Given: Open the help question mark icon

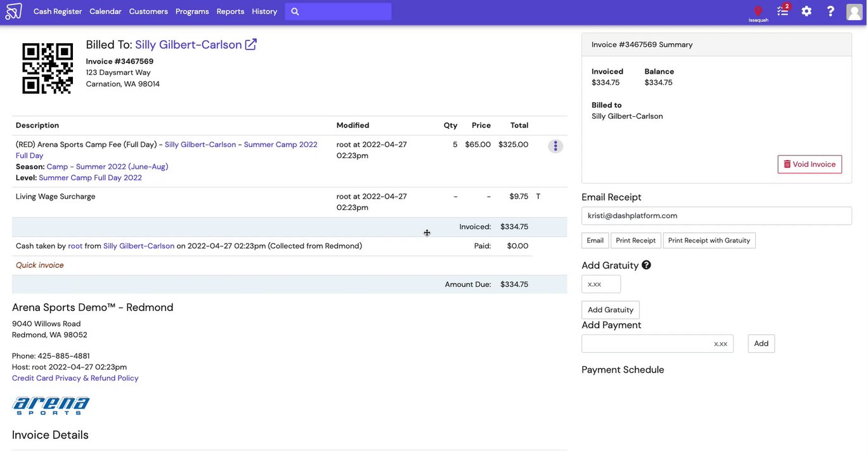Looking at the screenshot, I should (831, 11).
